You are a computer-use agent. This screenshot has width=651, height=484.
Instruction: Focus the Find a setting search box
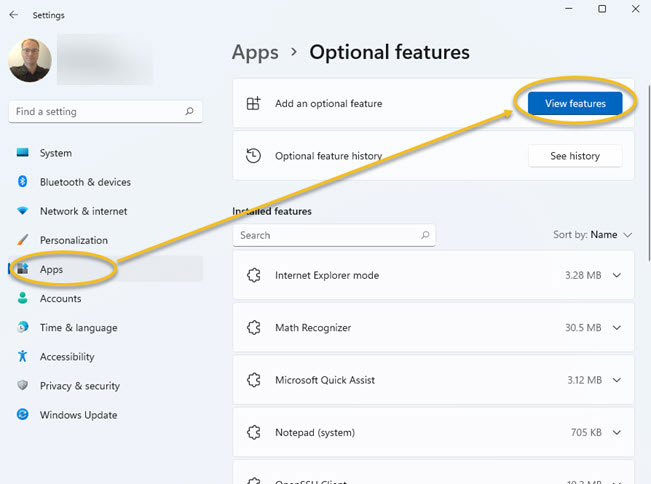click(105, 111)
